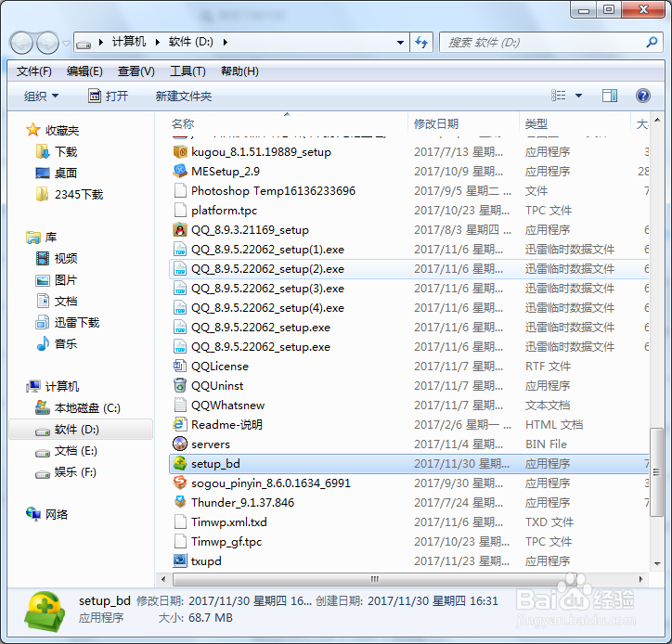Click the 打开 open button

coord(109,96)
